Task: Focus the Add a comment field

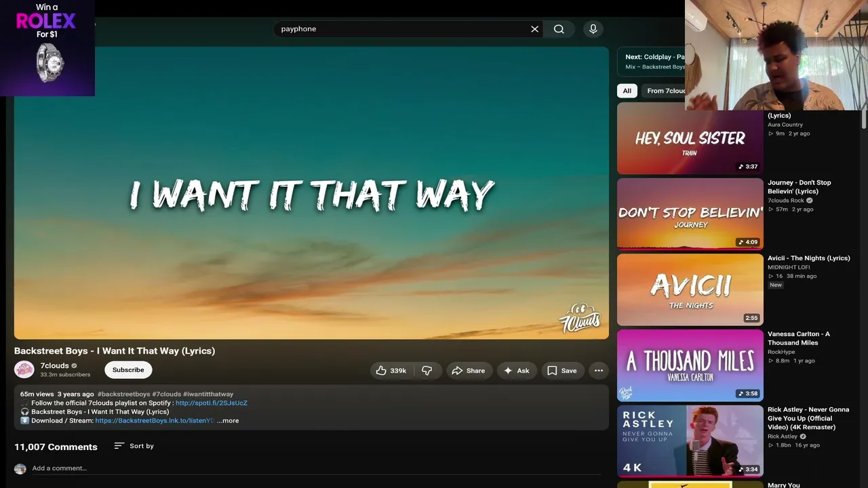Action: pyautogui.click(x=316, y=468)
